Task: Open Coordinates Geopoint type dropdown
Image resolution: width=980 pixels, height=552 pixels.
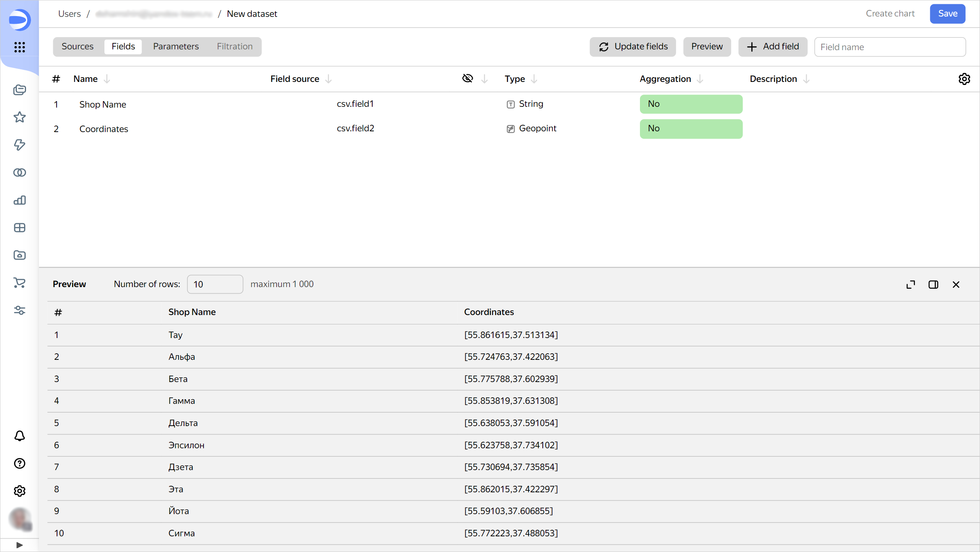Action: coord(537,129)
